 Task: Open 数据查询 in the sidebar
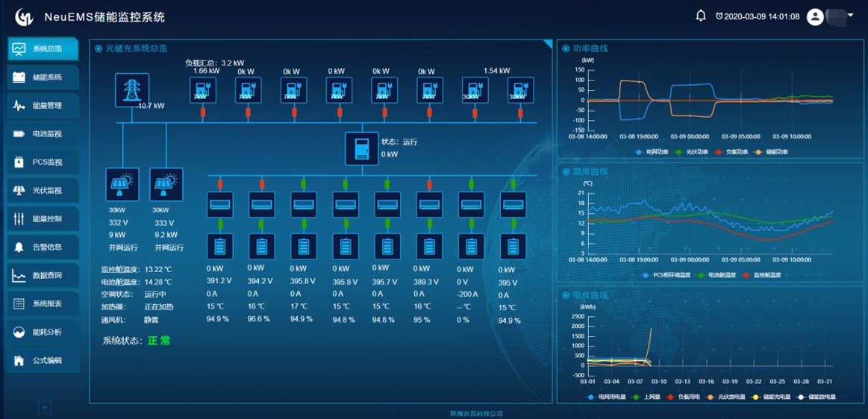[x=43, y=275]
